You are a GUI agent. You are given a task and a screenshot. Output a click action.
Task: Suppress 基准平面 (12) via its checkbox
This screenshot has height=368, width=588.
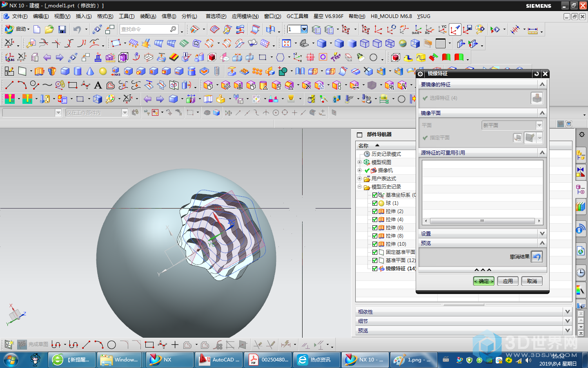pos(375,260)
